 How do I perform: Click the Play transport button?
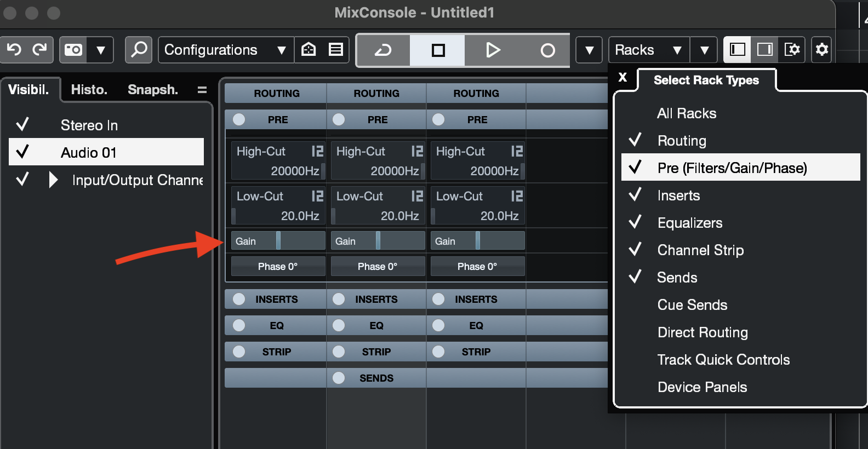(x=493, y=50)
